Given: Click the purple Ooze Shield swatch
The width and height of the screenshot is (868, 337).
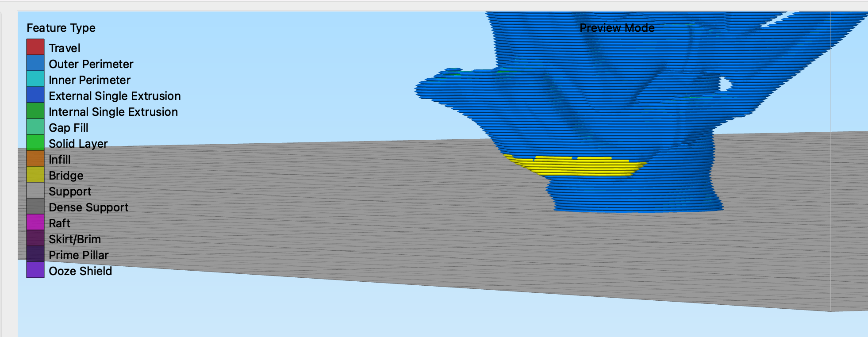Looking at the screenshot, I should point(35,270).
